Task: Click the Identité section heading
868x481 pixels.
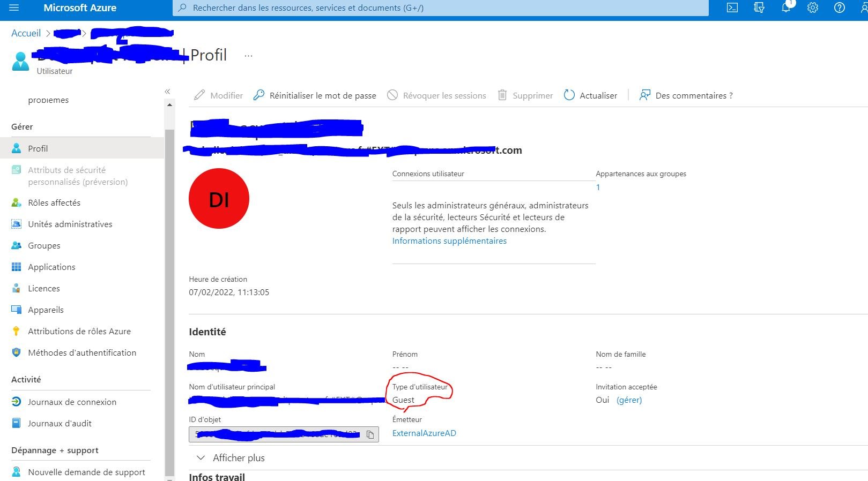Action: pyautogui.click(x=207, y=332)
